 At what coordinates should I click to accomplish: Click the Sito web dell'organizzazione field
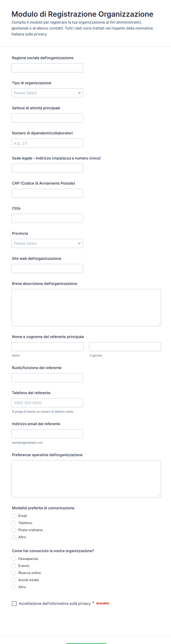pos(47,268)
